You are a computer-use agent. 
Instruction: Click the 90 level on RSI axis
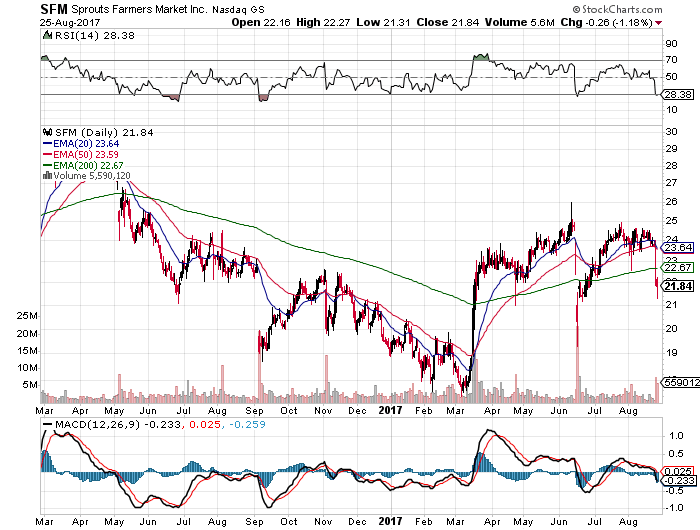point(671,44)
